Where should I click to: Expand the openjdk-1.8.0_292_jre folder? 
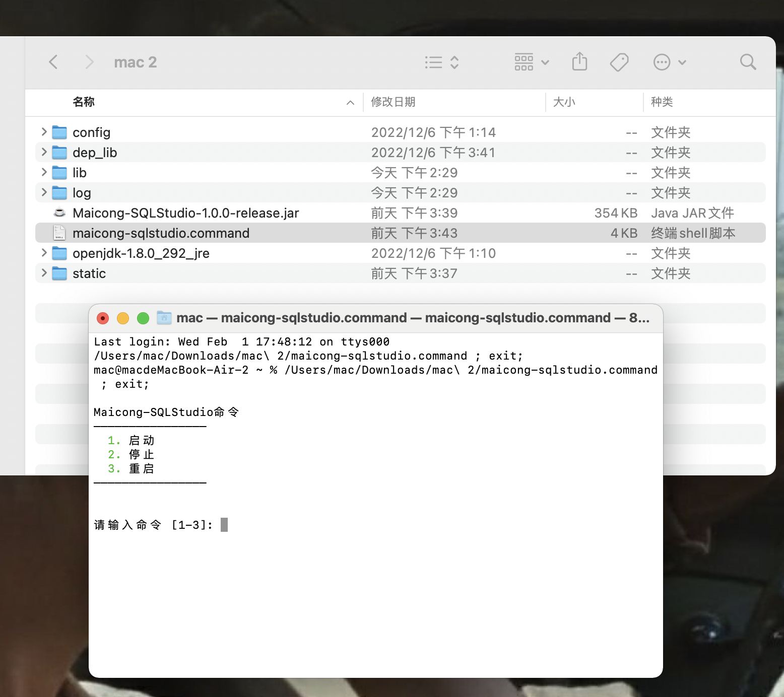[x=43, y=253]
